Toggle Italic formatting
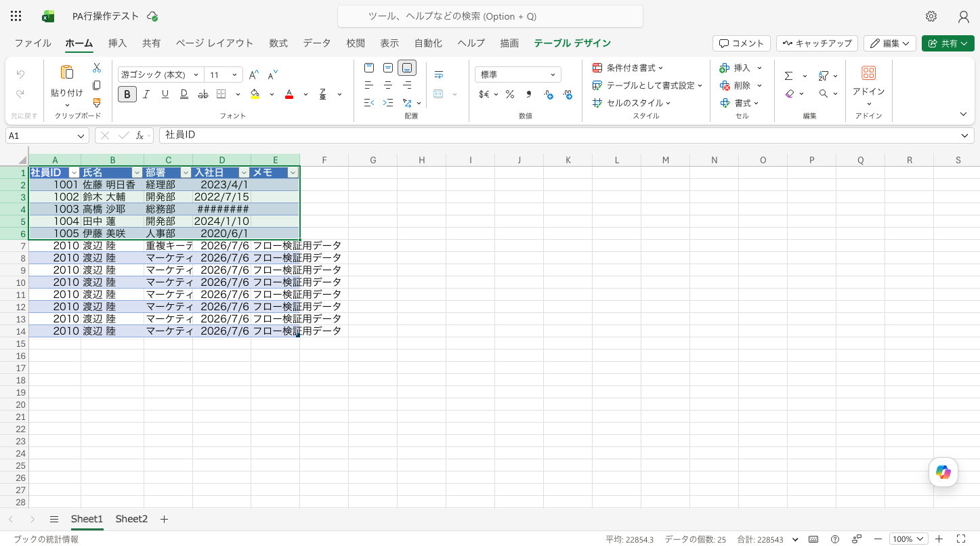The width and height of the screenshot is (980, 546). click(146, 94)
